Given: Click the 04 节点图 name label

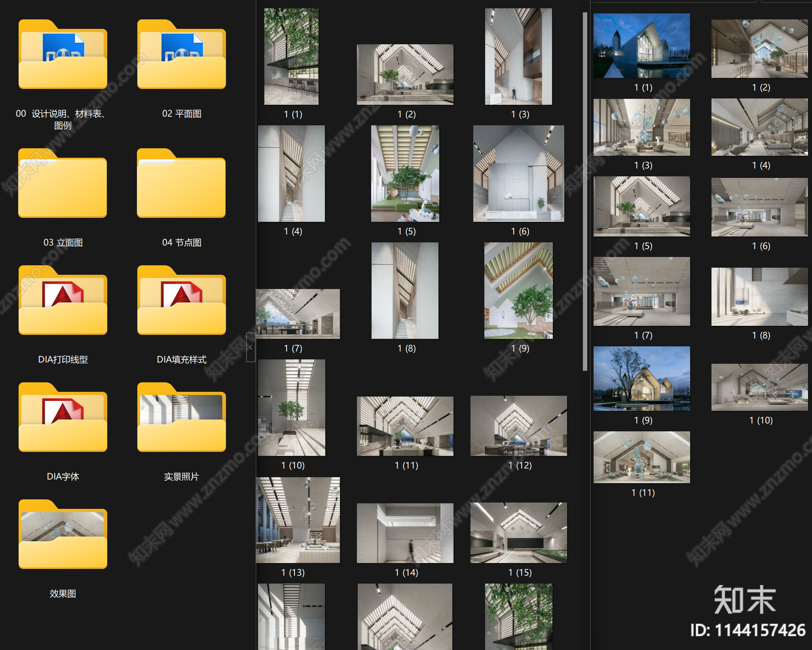Looking at the screenshot, I should (x=182, y=243).
